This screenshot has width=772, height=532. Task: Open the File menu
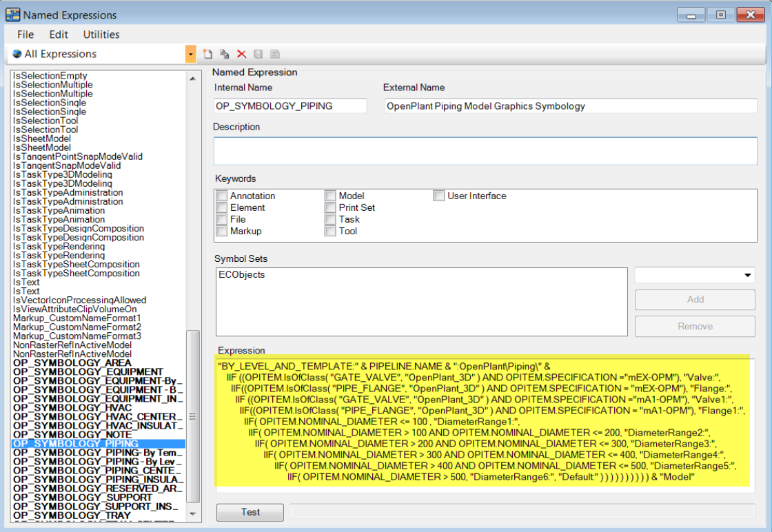[26, 34]
